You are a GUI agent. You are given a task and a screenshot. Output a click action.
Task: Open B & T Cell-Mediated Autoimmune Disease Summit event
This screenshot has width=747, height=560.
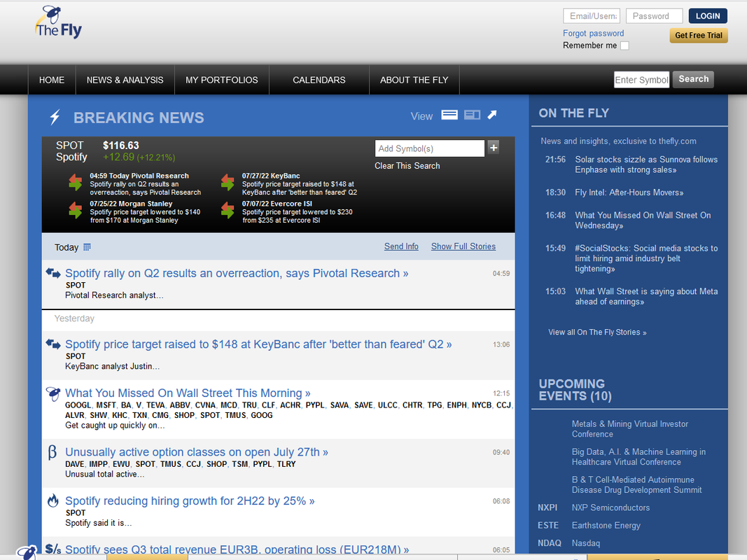[636, 485]
